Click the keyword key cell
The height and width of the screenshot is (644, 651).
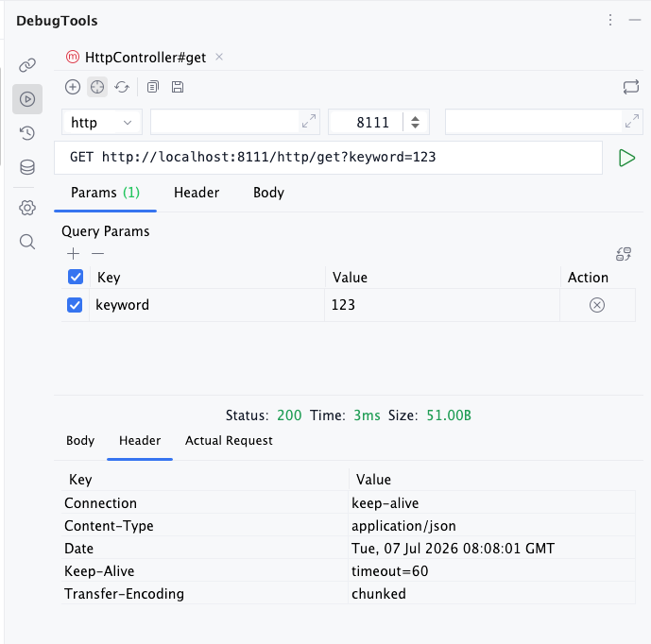point(207,305)
